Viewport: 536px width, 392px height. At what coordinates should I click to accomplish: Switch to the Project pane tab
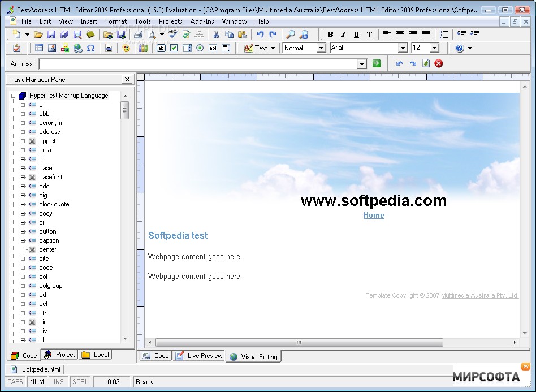tap(59, 355)
